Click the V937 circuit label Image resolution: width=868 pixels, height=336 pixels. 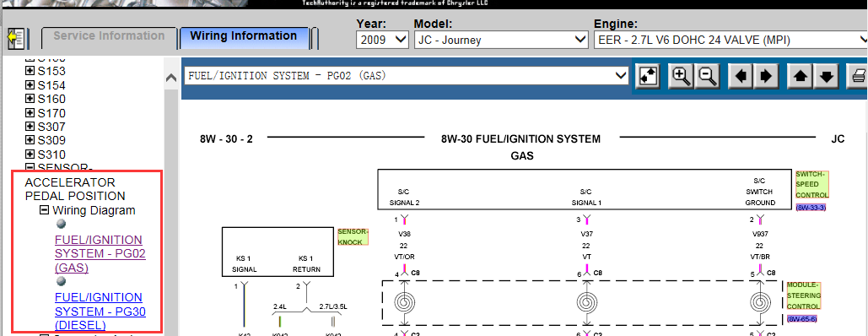(x=759, y=234)
